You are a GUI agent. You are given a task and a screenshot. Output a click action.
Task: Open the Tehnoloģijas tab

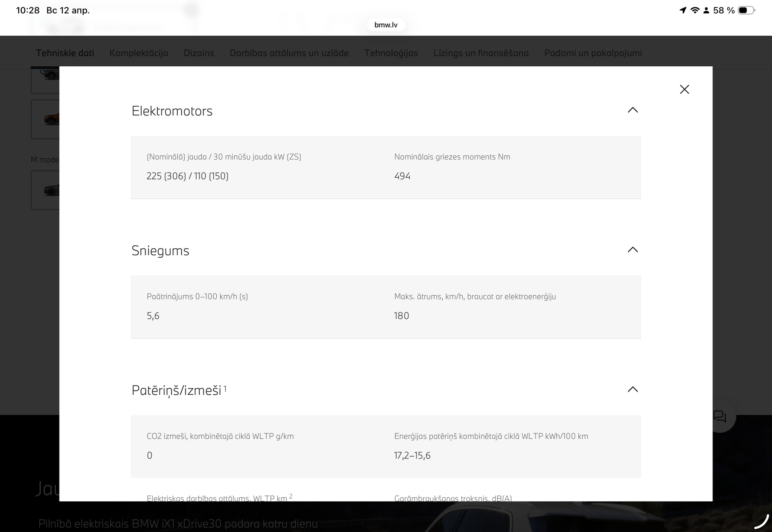(x=391, y=53)
